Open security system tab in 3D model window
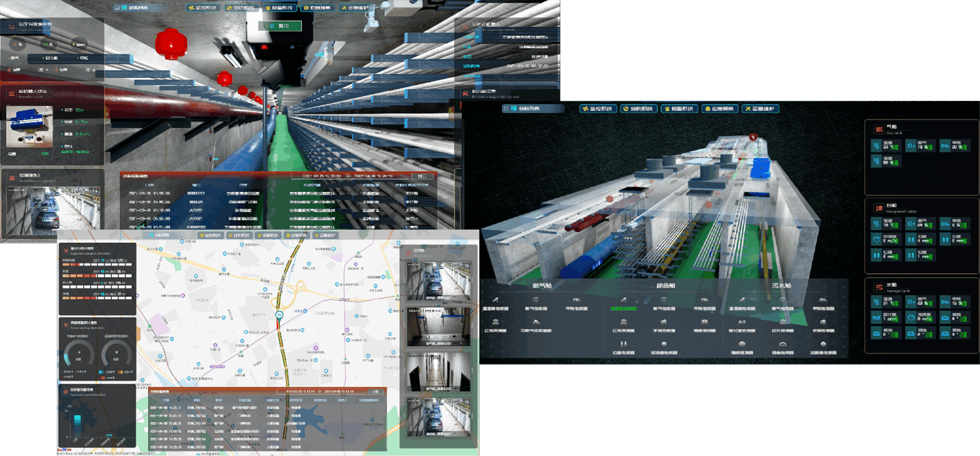This screenshot has height=456, width=980. click(637, 109)
